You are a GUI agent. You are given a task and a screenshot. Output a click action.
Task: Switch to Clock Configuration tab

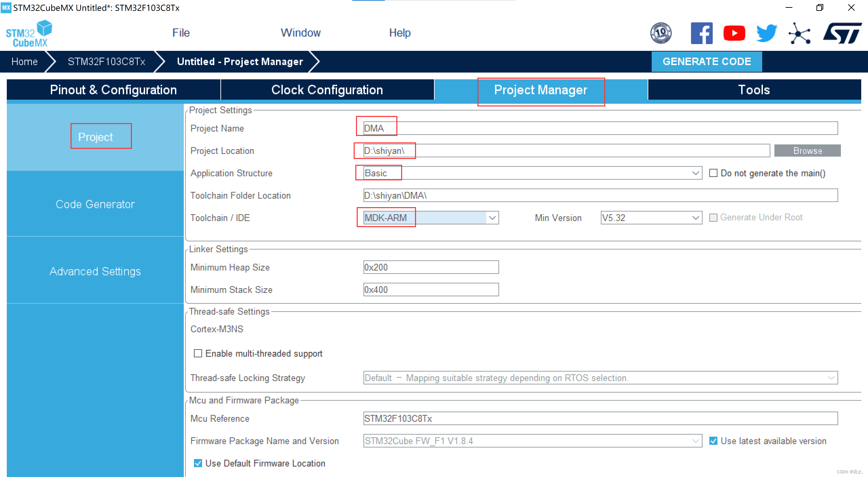click(x=327, y=90)
